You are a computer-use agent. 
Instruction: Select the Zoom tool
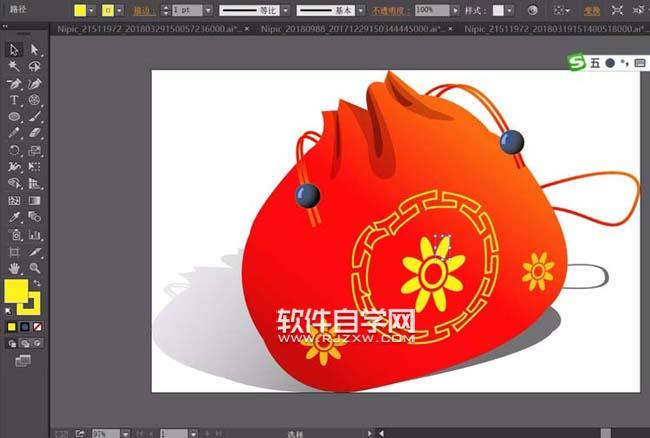(34, 268)
